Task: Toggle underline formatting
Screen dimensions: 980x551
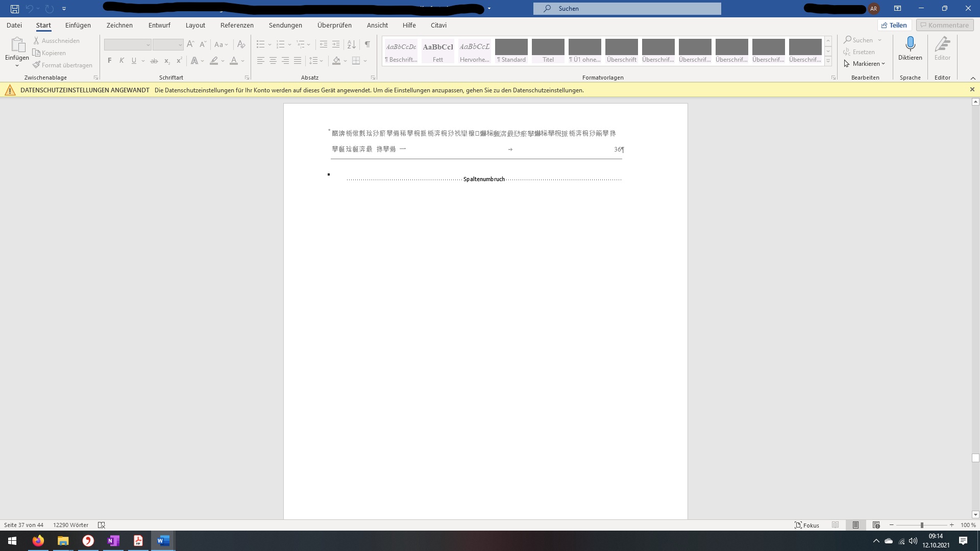Action: tap(133, 61)
